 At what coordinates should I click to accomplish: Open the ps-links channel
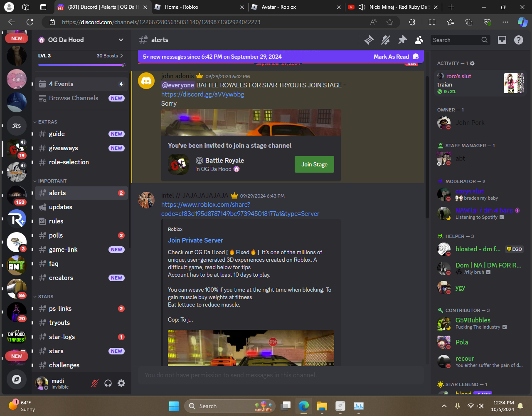point(81,309)
